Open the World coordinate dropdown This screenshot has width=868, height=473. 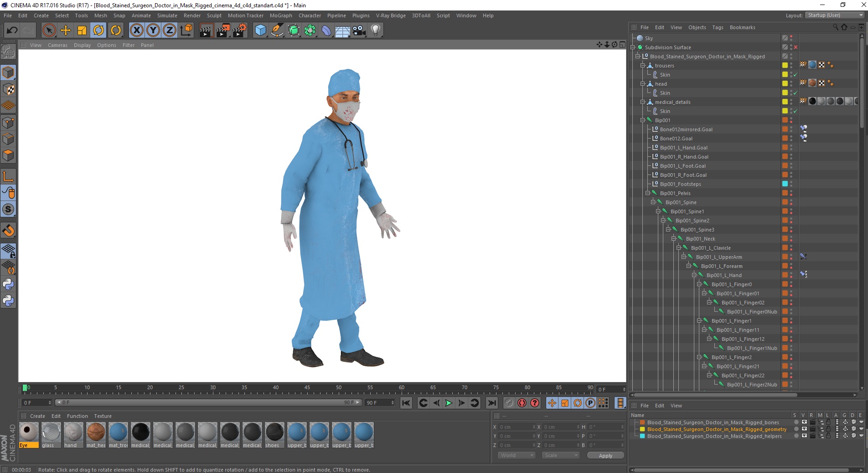pos(516,455)
